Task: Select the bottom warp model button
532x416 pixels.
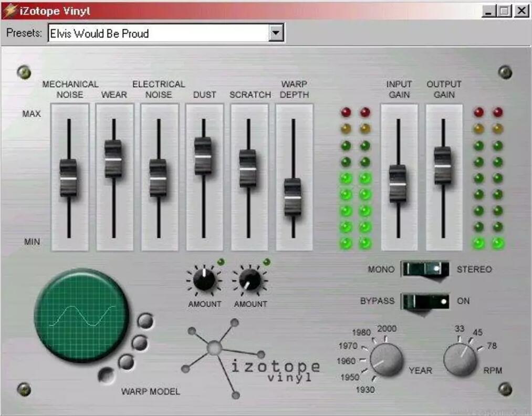Action: 107,375
